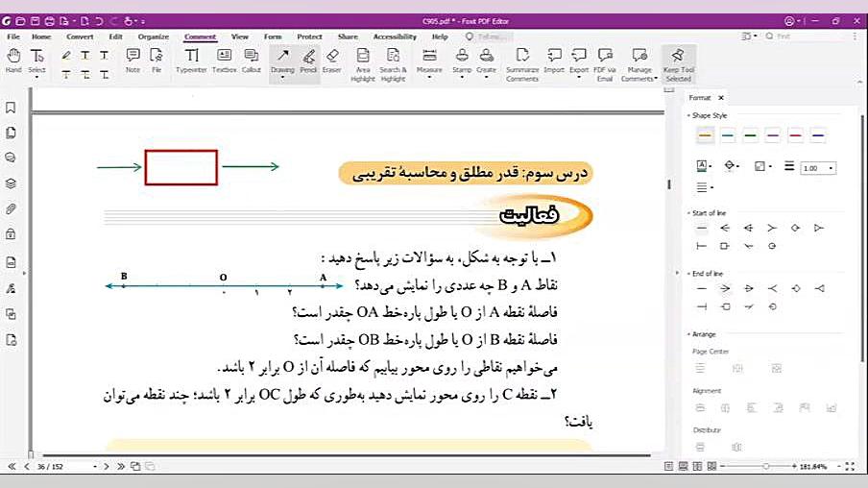Pick square start of line style
The image size is (868, 488).
tap(725, 246)
